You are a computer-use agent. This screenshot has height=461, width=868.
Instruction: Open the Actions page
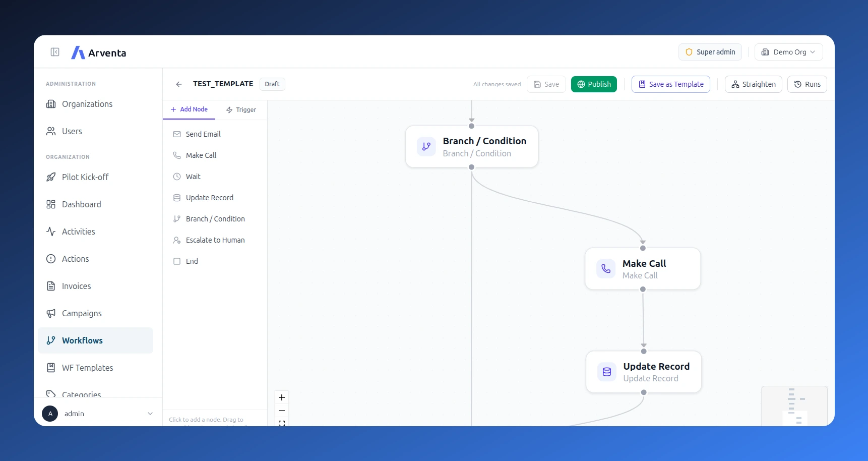pos(95,259)
